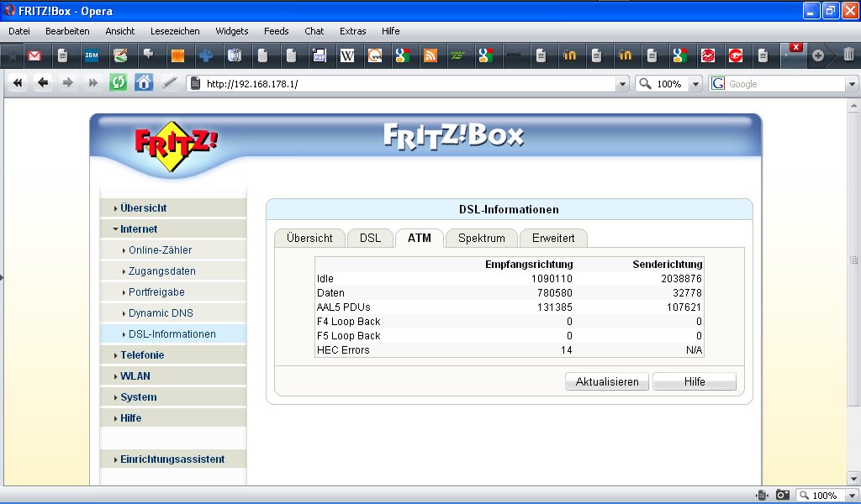Open the Gmail tab in the tab bar
This screenshot has height=504, width=861.
34,56
